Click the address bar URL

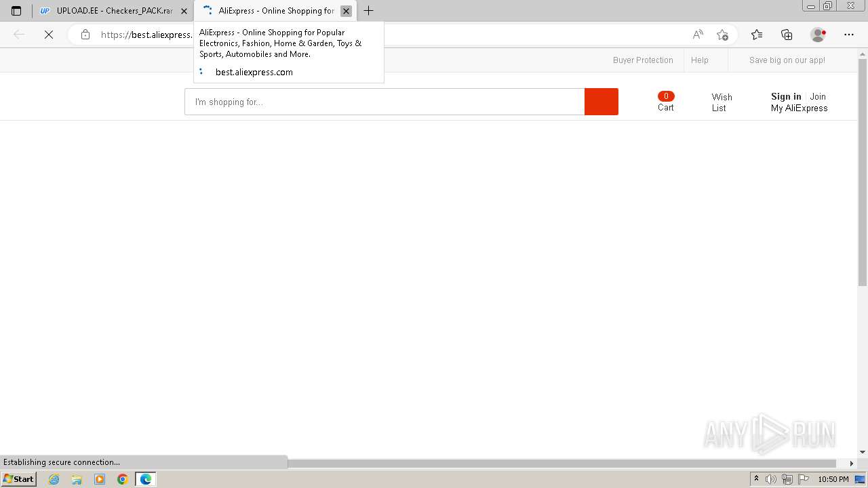[x=146, y=35]
